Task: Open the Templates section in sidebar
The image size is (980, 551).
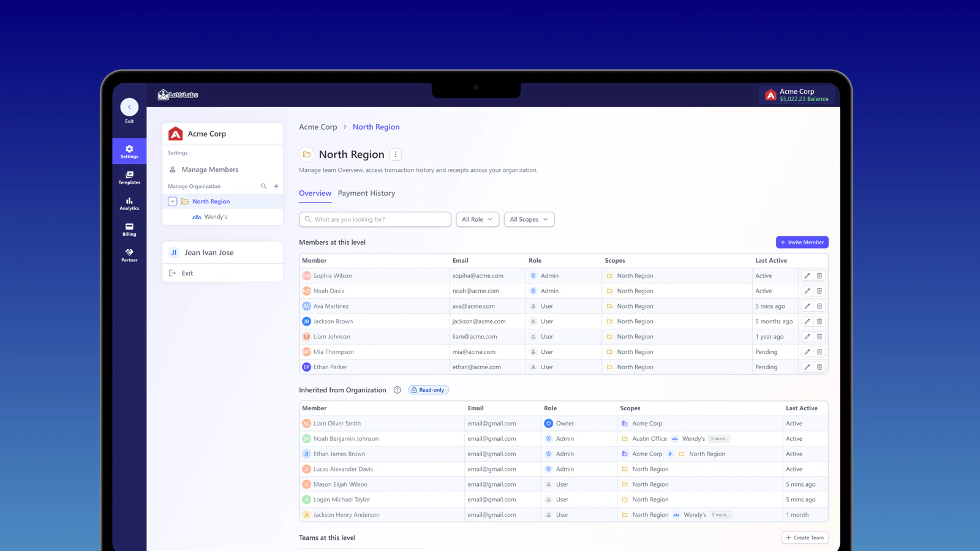Action: [x=129, y=178]
